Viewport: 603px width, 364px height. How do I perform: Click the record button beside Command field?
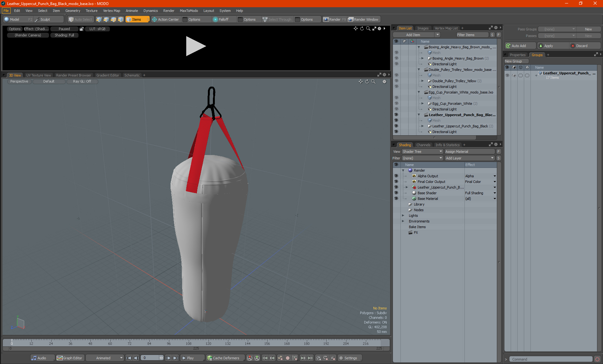pyautogui.click(x=597, y=359)
